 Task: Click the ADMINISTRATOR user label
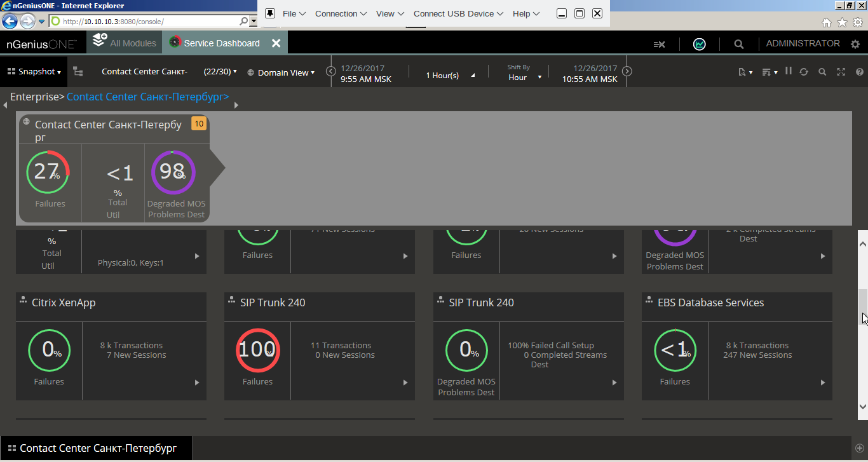[x=803, y=43]
